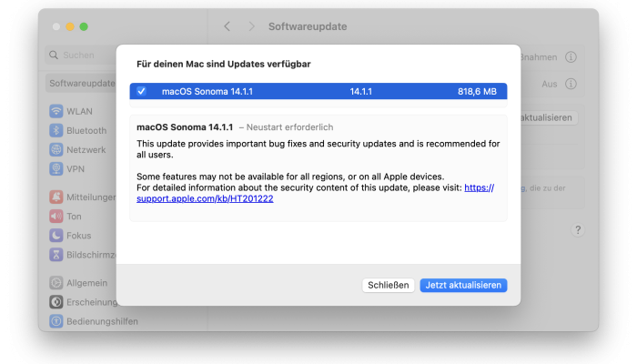This screenshot has height=364, width=637.
Task: Click the Bluetooth icon in sidebar
Action: (56, 130)
